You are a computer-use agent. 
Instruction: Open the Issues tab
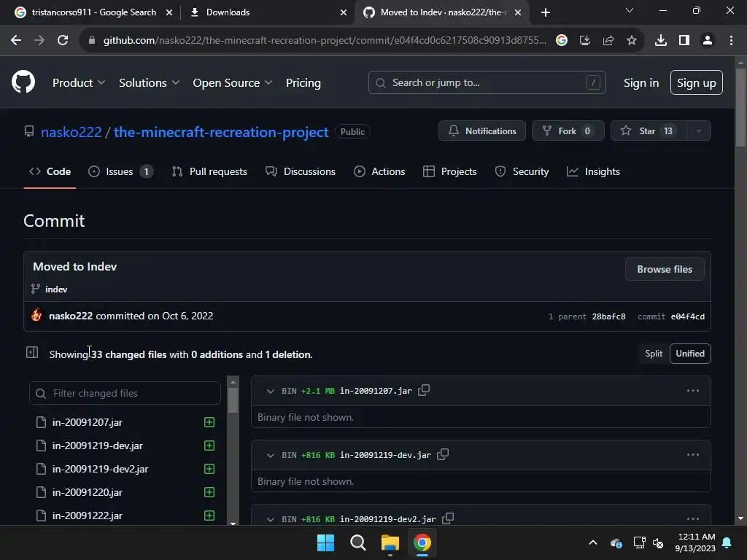click(120, 171)
